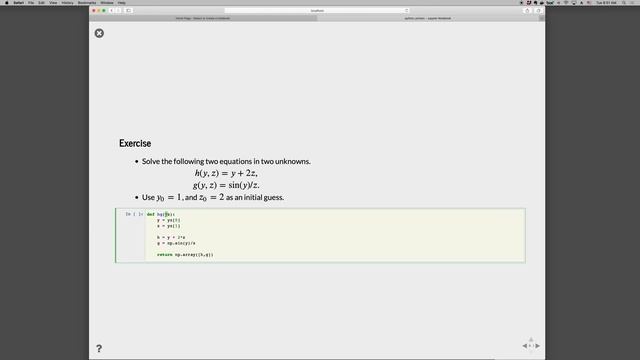
Task: Switch to the Jupyter Notebook tab
Action: [428, 18]
